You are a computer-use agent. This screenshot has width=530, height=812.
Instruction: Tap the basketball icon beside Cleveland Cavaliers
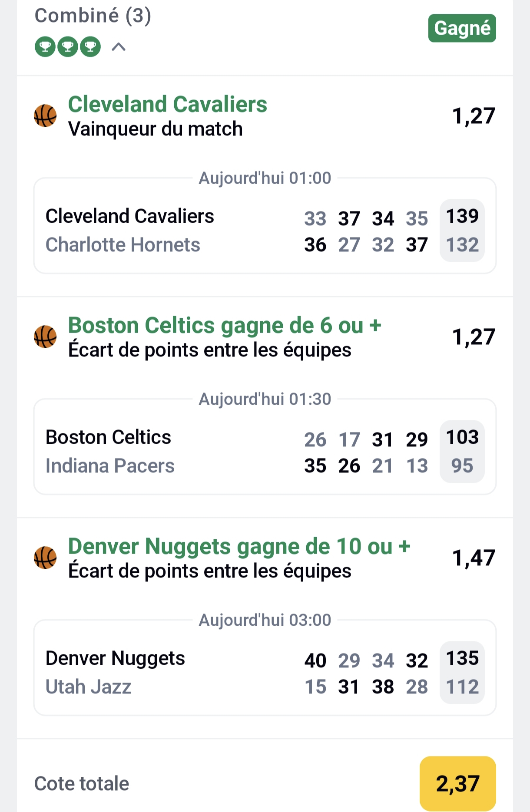[45, 116]
